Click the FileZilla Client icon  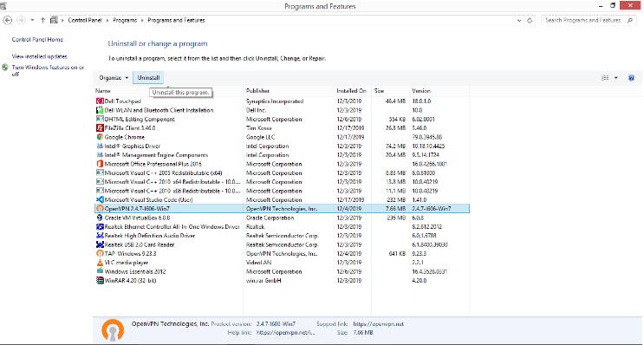coord(100,128)
